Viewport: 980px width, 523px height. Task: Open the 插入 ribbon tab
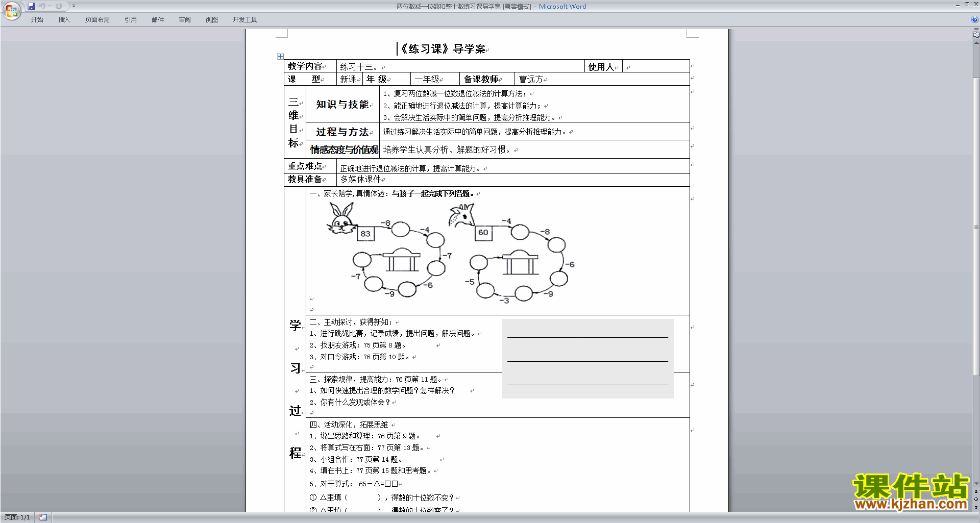point(64,20)
